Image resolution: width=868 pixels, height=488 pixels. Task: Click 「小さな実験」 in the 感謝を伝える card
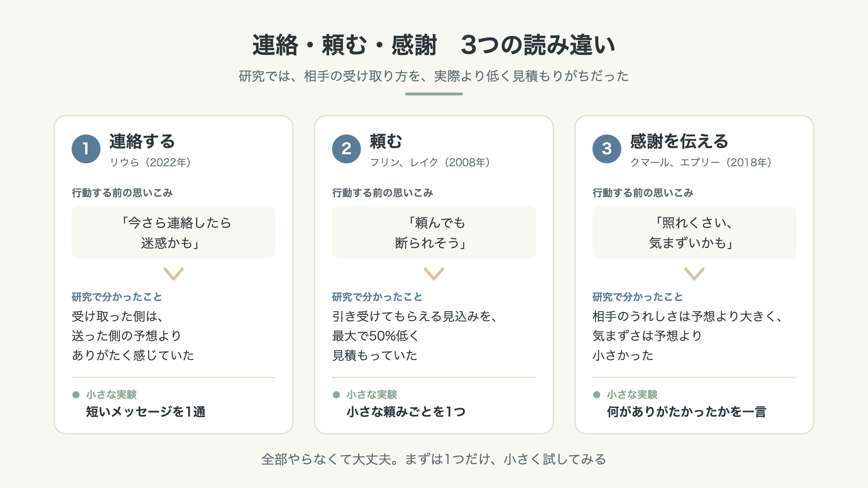pos(632,394)
